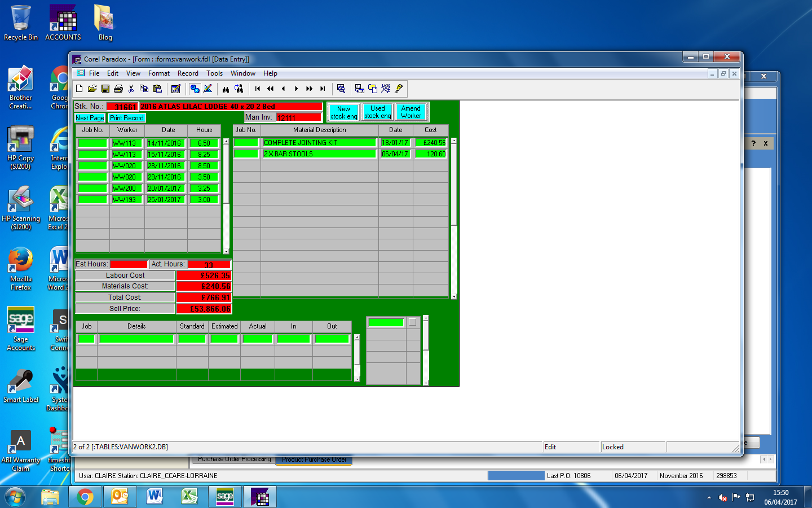This screenshot has height=508, width=812.
Task: Tick the checkbox in the bottom-right grid
Action: point(412,322)
